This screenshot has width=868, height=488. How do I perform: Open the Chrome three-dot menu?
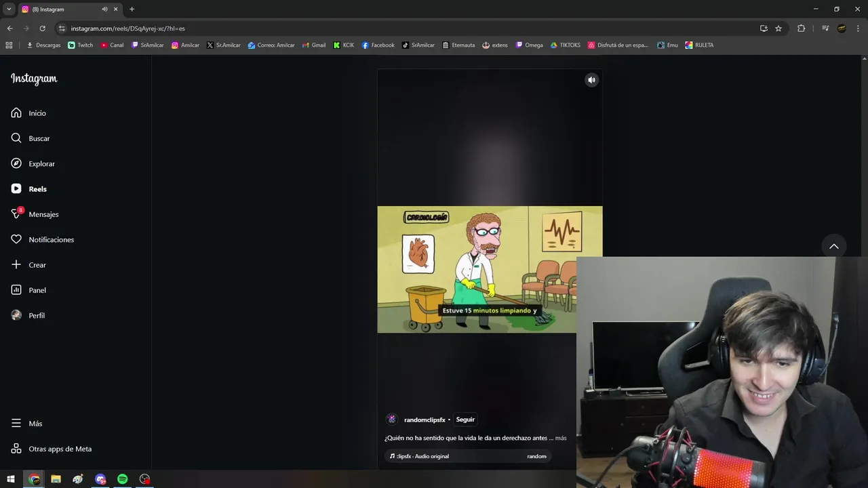coord(857,28)
